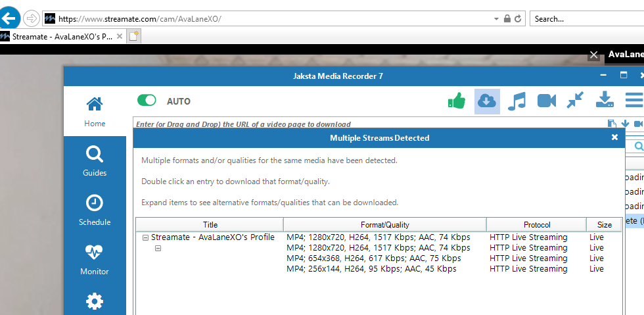This screenshot has height=315, width=644.
Task: Toggle the AUTO mode switch off
Action: pyautogui.click(x=147, y=101)
